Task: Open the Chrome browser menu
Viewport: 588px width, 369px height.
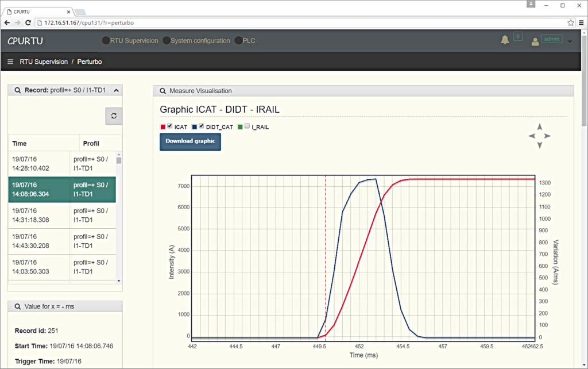Action: 581,22
